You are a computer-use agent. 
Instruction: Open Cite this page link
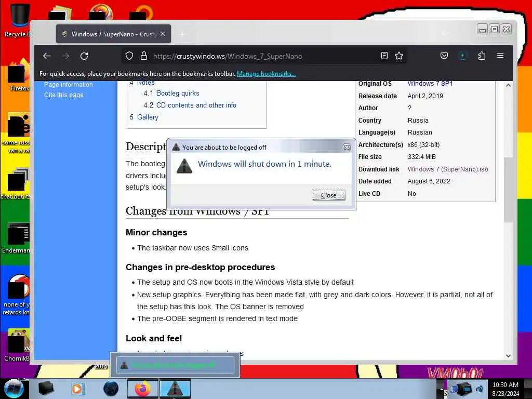pyautogui.click(x=64, y=95)
